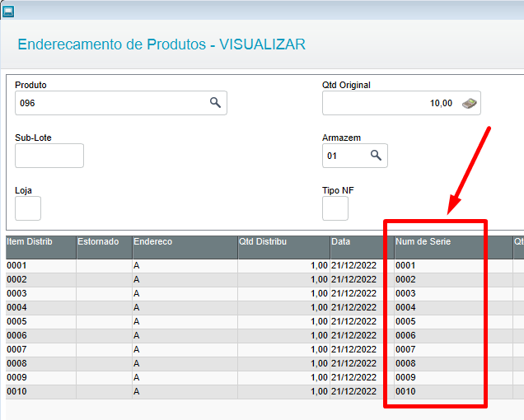The height and width of the screenshot is (420, 524).
Task: Open the Qtd Original calculator icon
Action: pos(469,103)
